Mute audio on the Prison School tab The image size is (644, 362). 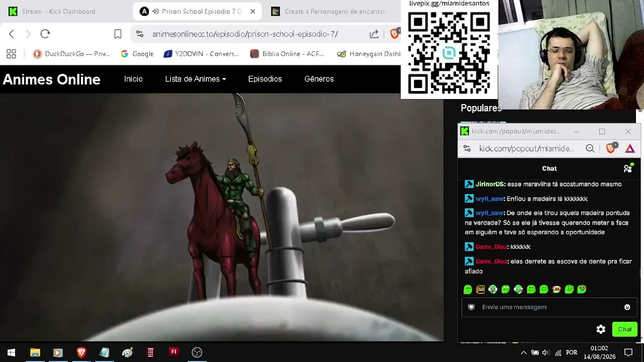155,11
